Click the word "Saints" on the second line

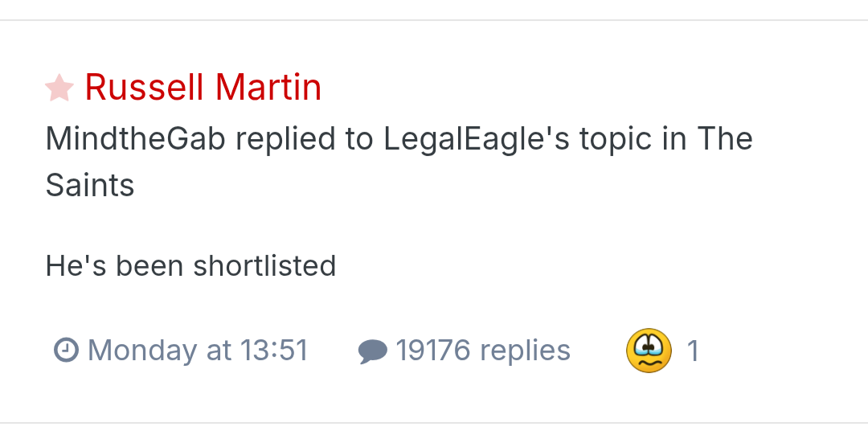(90, 186)
